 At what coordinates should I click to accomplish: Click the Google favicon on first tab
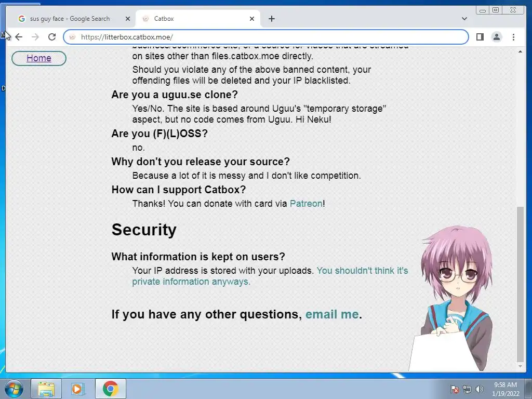tap(22, 19)
